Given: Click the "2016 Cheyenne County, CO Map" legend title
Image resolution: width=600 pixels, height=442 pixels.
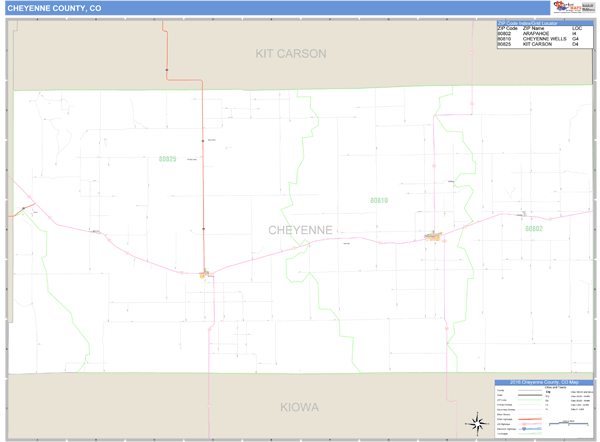Looking at the screenshot, I should click(x=544, y=382).
